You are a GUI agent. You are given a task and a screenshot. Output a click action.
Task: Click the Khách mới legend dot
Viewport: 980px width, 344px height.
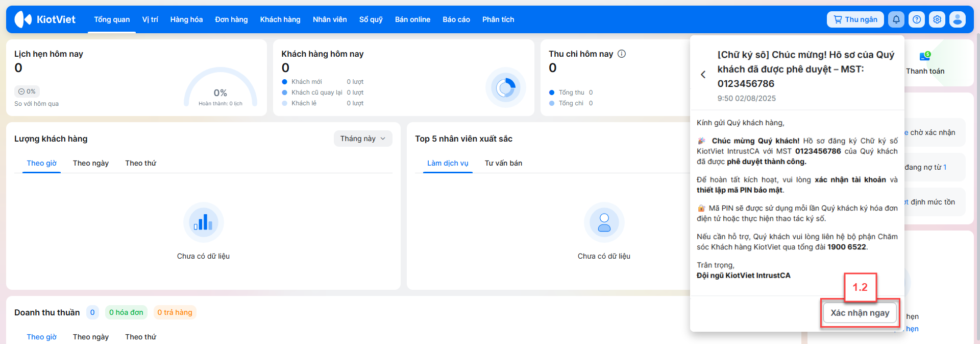coord(285,82)
